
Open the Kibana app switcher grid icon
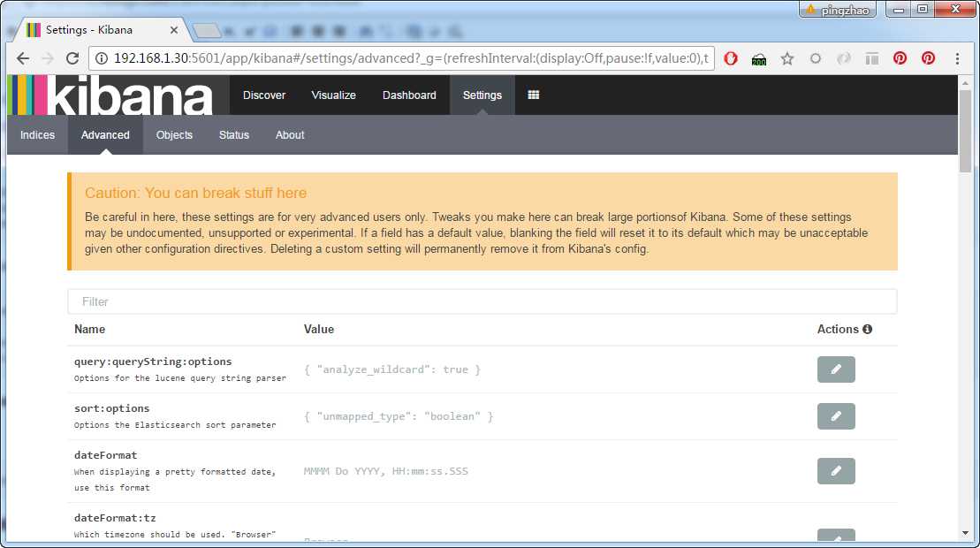[533, 95]
